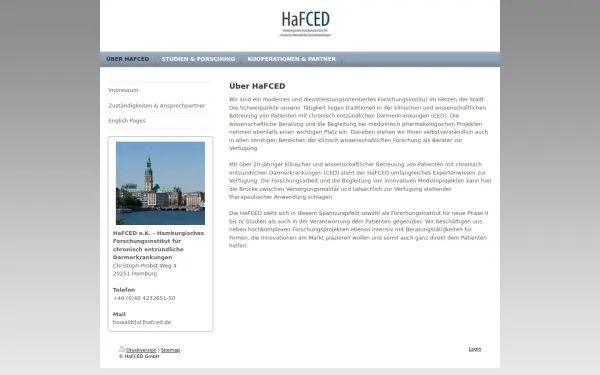This screenshot has height=375, width=600.
Task: Select the phone number +49 (0)40 4232651-50
Action: tap(144, 298)
